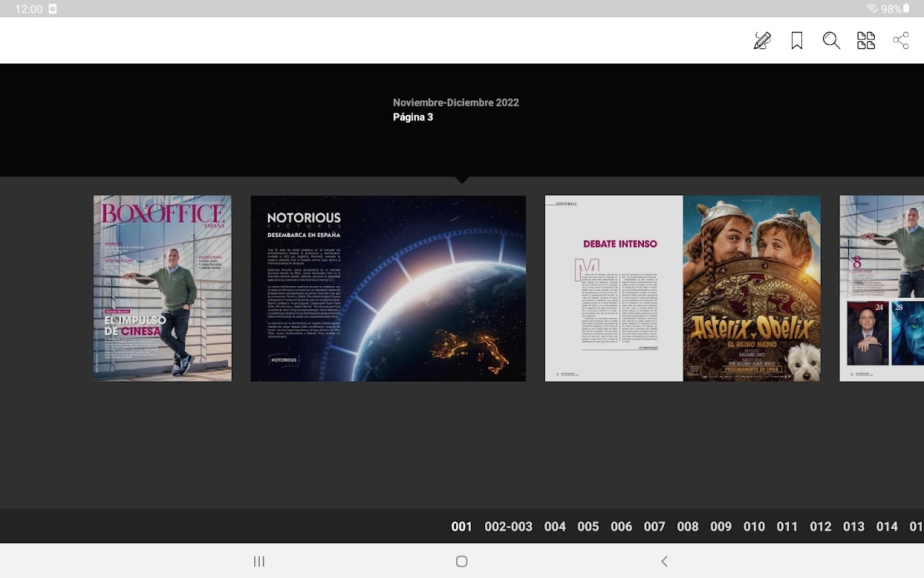The image size is (924, 578).
Task: Jump to pages 002-003 in page strip
Action: pos(508,527)
